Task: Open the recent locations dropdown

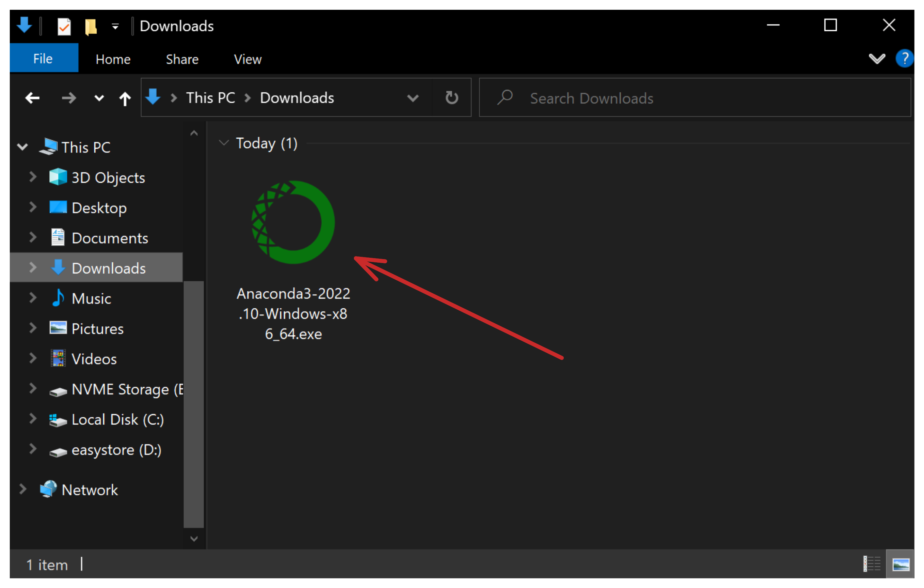Action: click(99, 98)
